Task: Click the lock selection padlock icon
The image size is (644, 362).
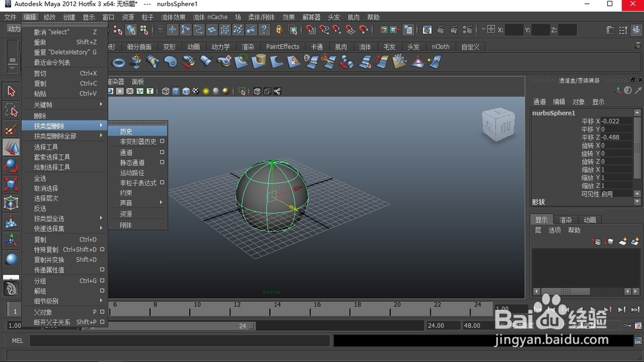Action: click(x=279, y=30)
